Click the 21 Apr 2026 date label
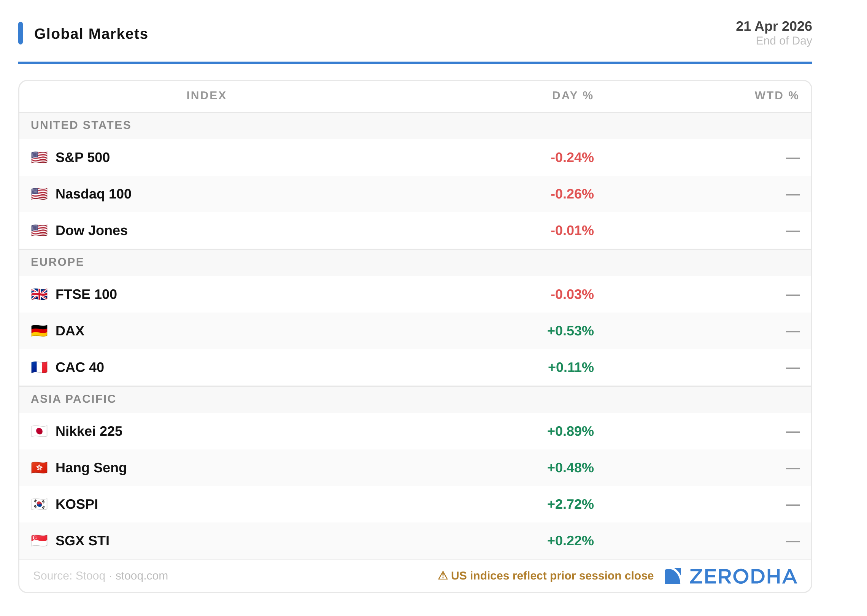This screenshot has width=867, height=616. click(x=773, y=26)
